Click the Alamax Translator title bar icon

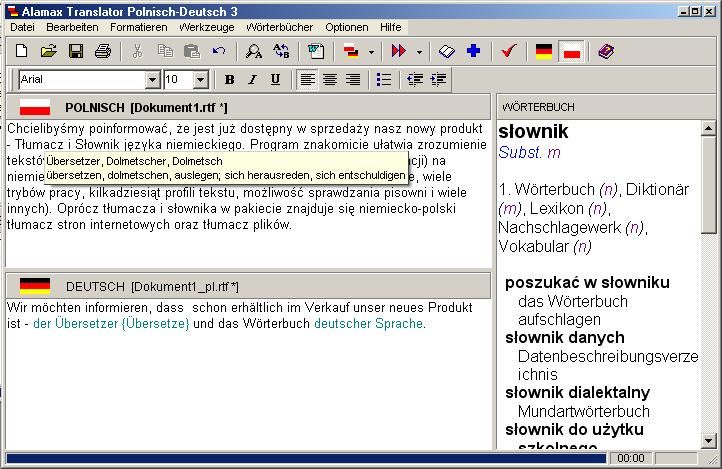tap(13, 11)
